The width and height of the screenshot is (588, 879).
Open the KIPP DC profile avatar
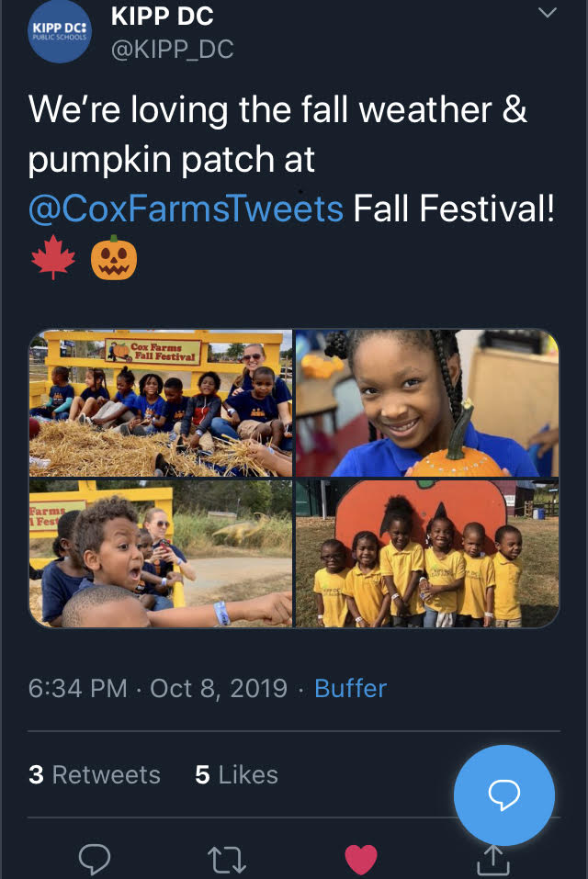point(60,32)
